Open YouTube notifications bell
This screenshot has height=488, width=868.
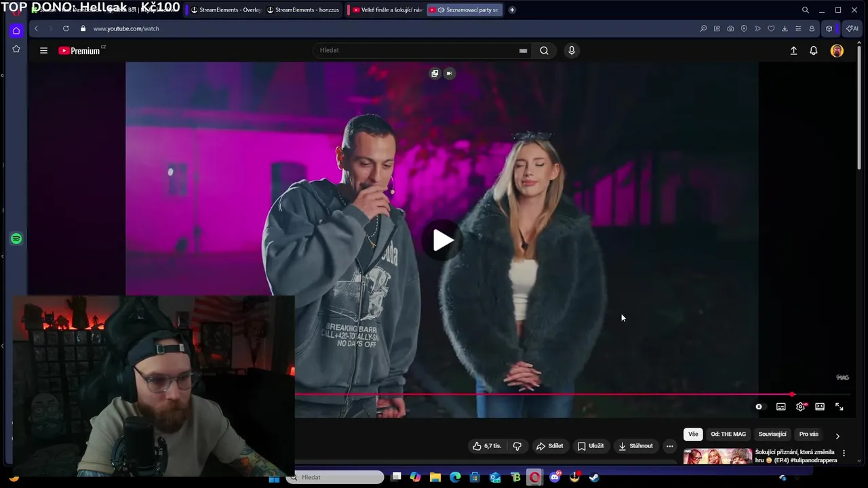click(814, 50)
